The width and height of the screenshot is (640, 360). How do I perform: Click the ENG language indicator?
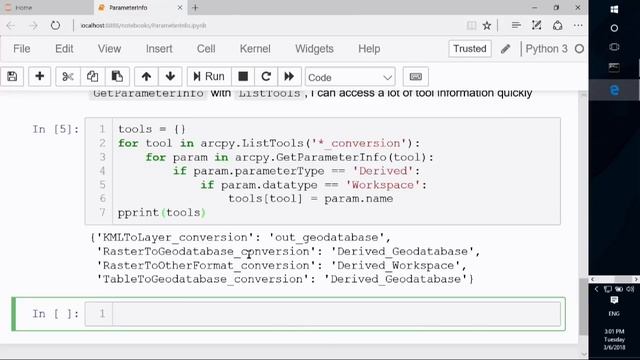pos(614,313)
